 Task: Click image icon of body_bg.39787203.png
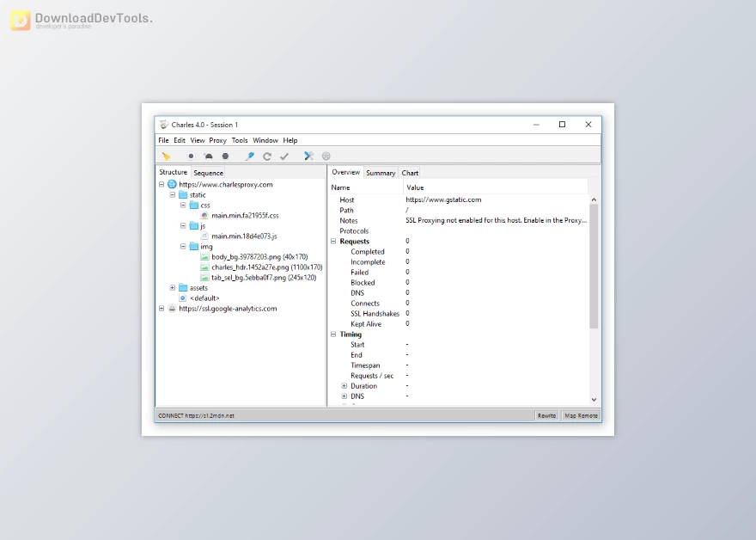click(204, 257)
